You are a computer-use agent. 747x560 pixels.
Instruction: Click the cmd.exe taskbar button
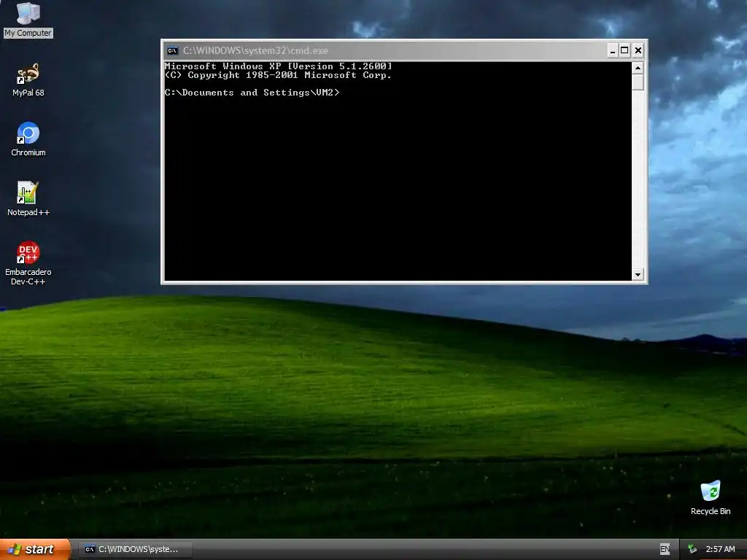coord(137,549)
